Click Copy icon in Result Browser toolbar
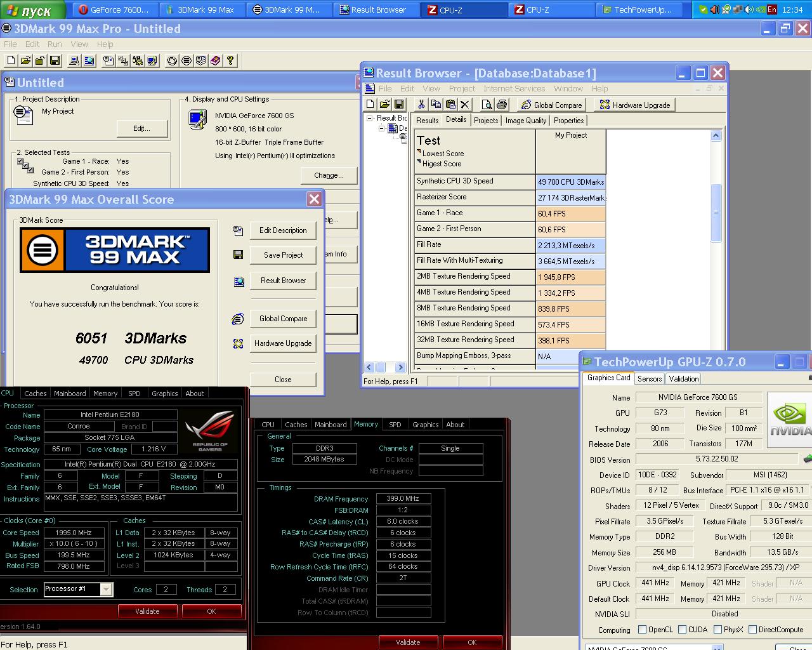This screenshot has height=650, width=812. [436, 105]
